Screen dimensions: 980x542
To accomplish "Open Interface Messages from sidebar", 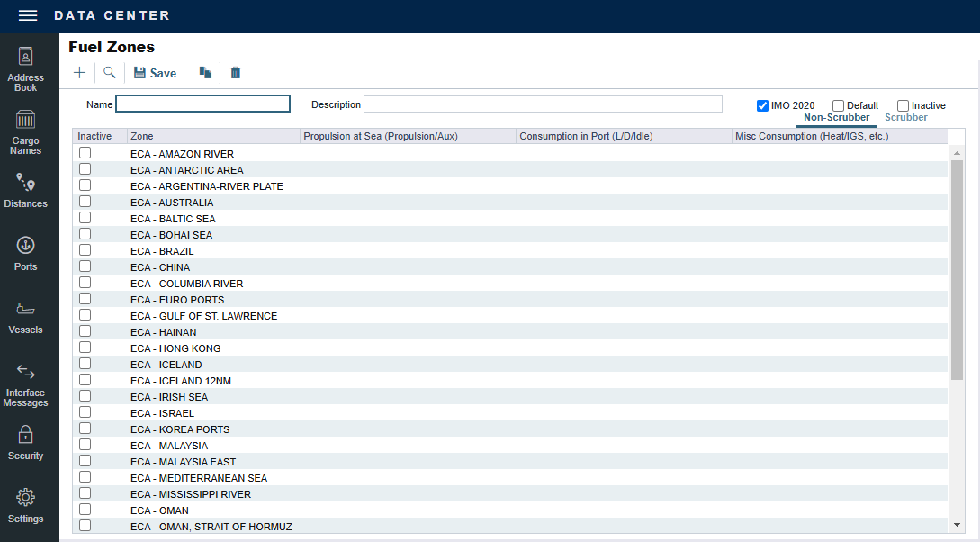I will pos(26,384).
